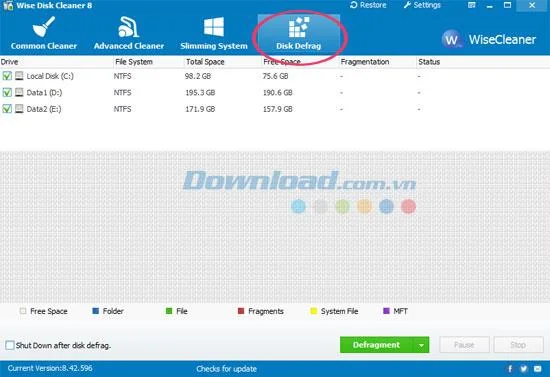The height and width of the screenshot is (377, 550).
Task: Click the email icon in status bar
Action: pyautogui.click(x=538, y=369)
